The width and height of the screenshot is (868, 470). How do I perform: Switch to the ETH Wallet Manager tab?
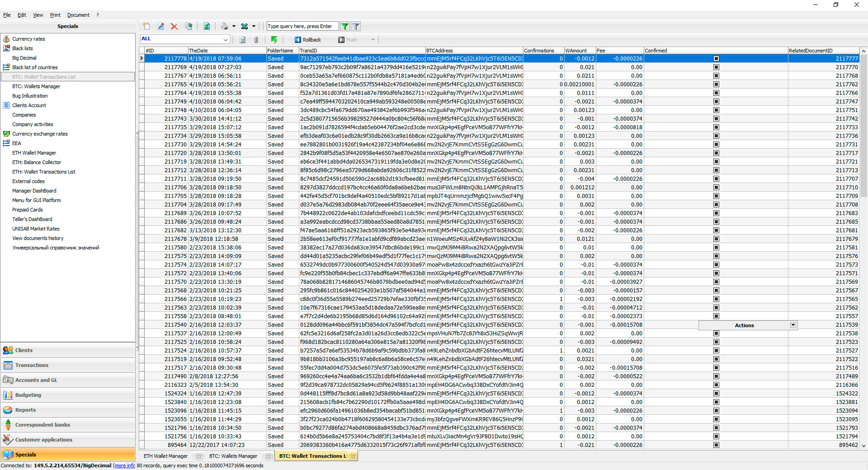click(x=165, y=456)
